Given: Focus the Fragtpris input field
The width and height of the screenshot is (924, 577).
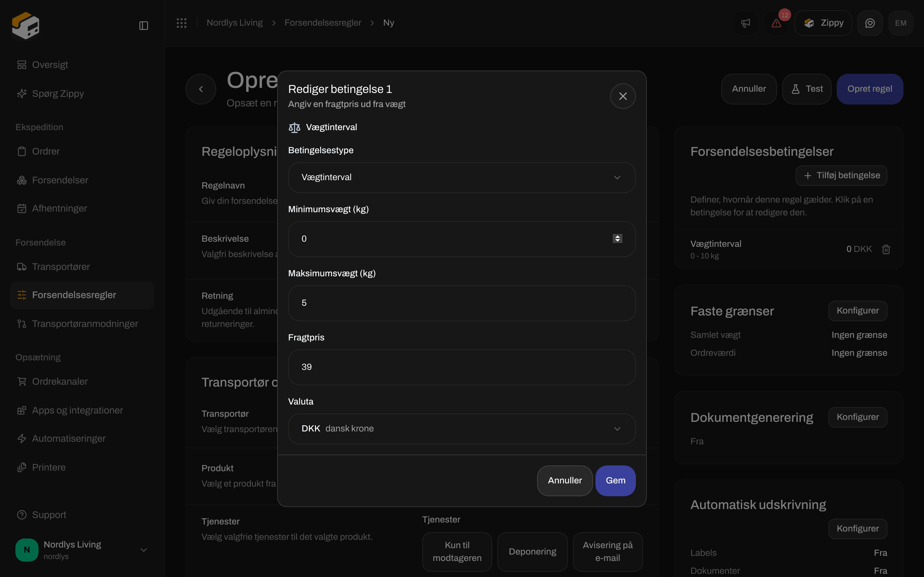Looking at the screenshot, I should tap(462, 367).
